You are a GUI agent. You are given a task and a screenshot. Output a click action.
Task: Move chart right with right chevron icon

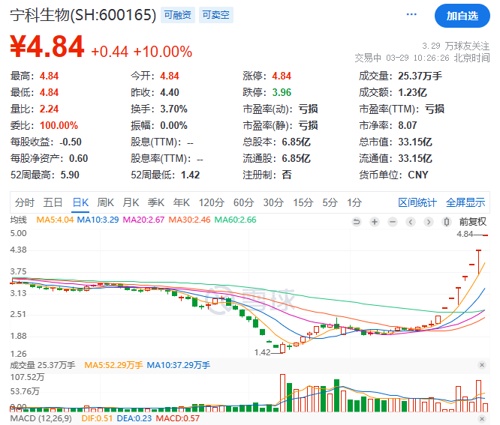[x=429, y=222]
